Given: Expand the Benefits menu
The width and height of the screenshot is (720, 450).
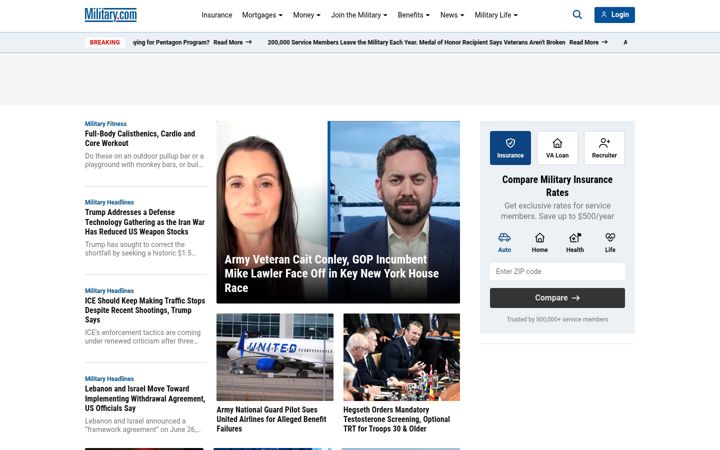Looking at the screenshot, I should pos(413,15).
